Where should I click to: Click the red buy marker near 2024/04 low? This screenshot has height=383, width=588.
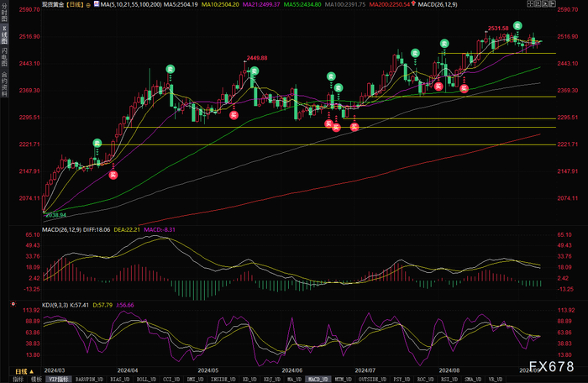click(x=113, y=175)
